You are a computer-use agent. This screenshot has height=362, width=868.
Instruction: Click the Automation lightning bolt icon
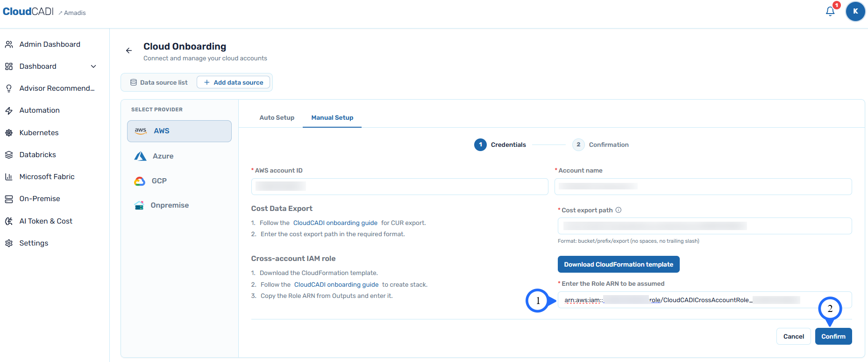(9, 110)
